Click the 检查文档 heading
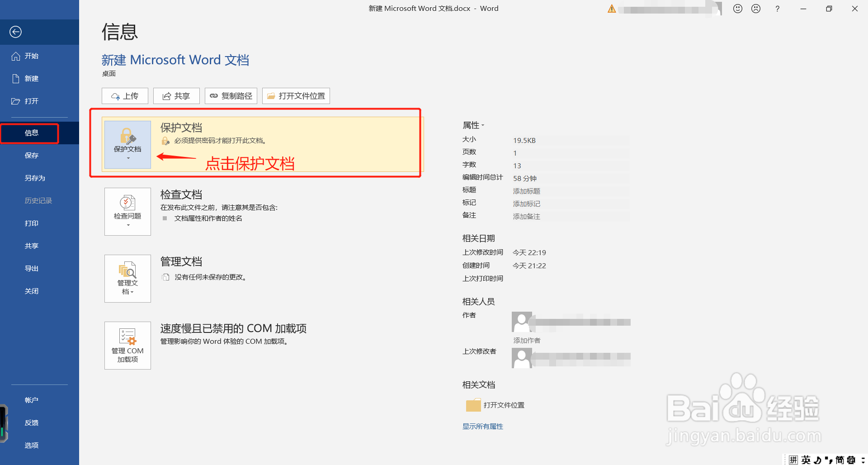This screenshot has height=465, width=868. coord(181,195)
